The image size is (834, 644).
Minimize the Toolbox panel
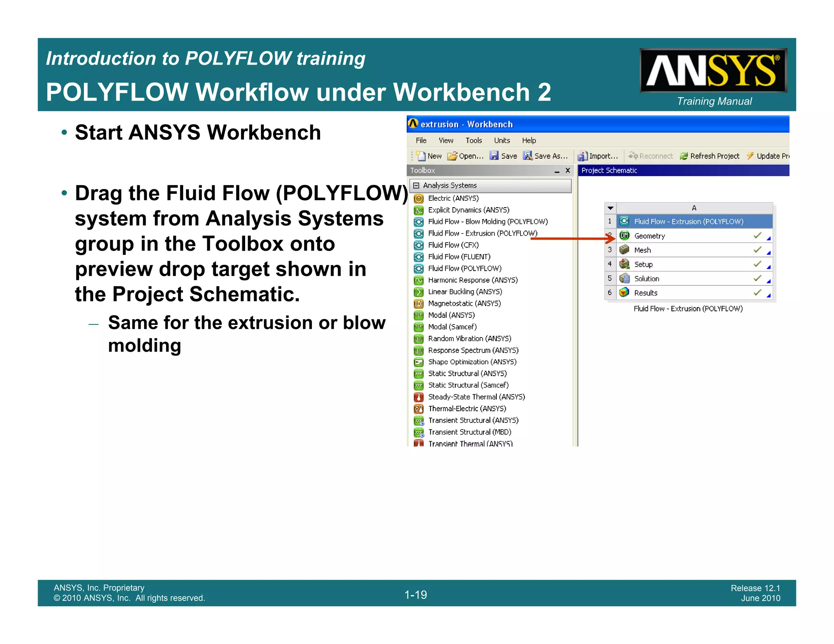[557, 171]
